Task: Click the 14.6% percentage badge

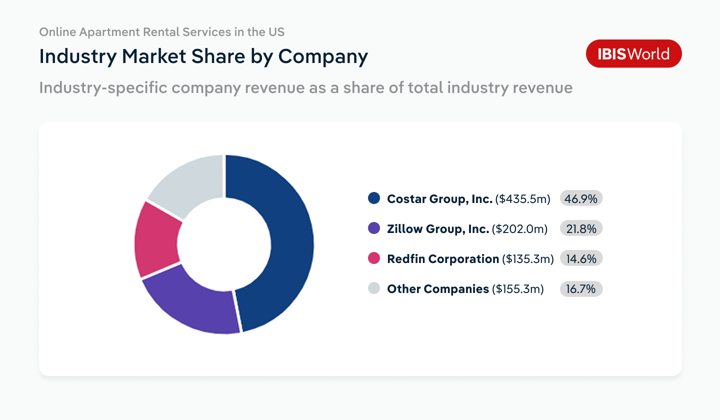Action: click(x=581, y=259)
